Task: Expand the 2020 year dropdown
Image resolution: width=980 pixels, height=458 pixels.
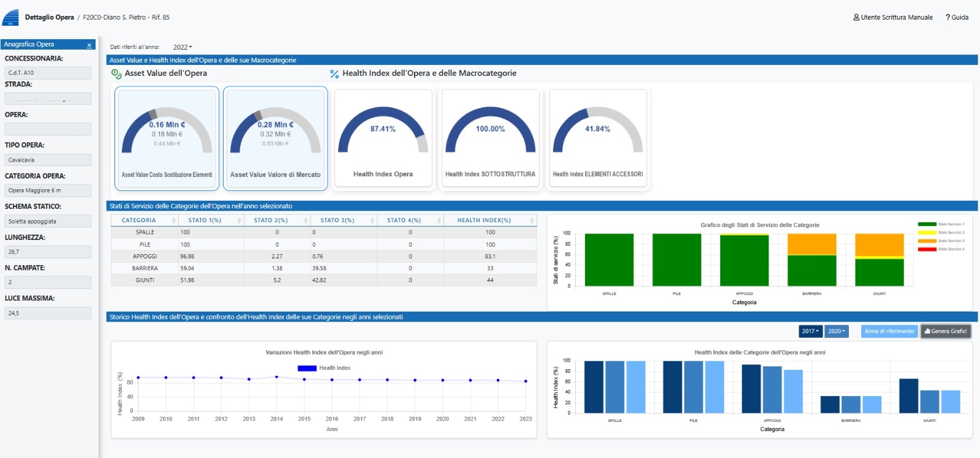Action: 836,331
